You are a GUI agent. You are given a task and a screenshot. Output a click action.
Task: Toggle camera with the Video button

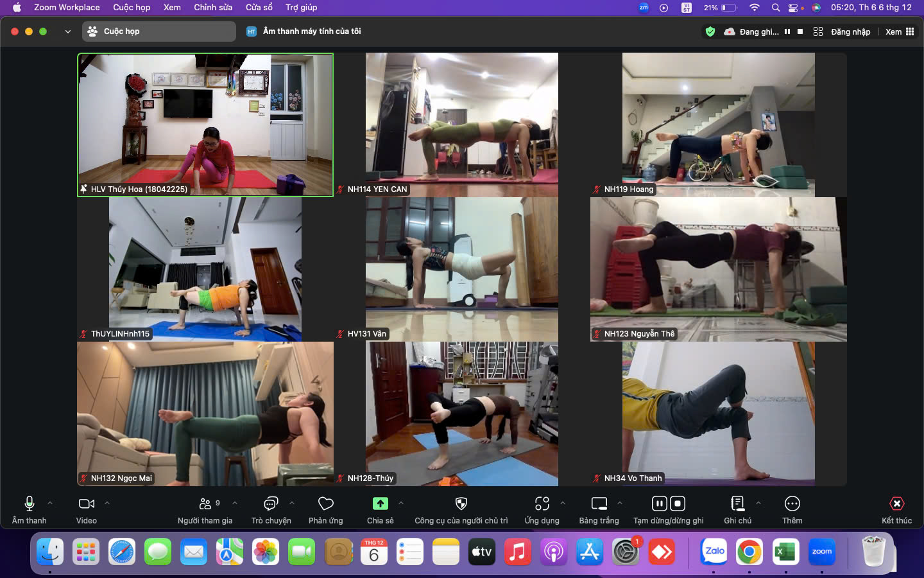(x=86, y=504)
